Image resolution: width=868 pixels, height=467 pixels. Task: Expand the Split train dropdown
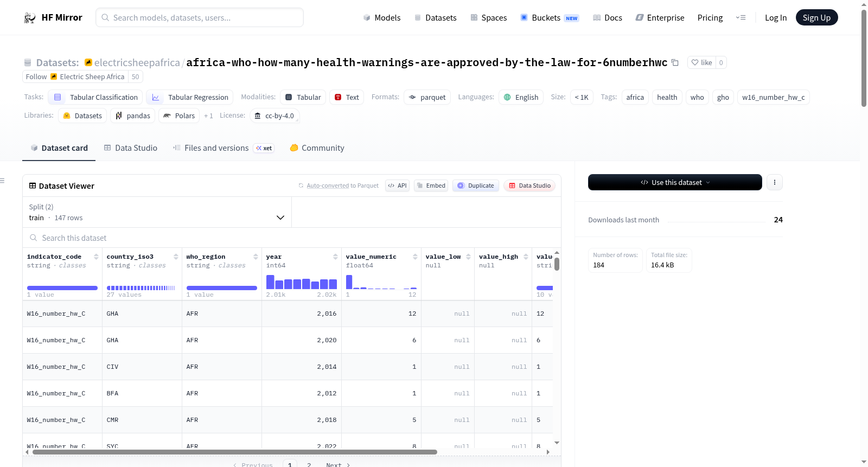click(157, 212)
